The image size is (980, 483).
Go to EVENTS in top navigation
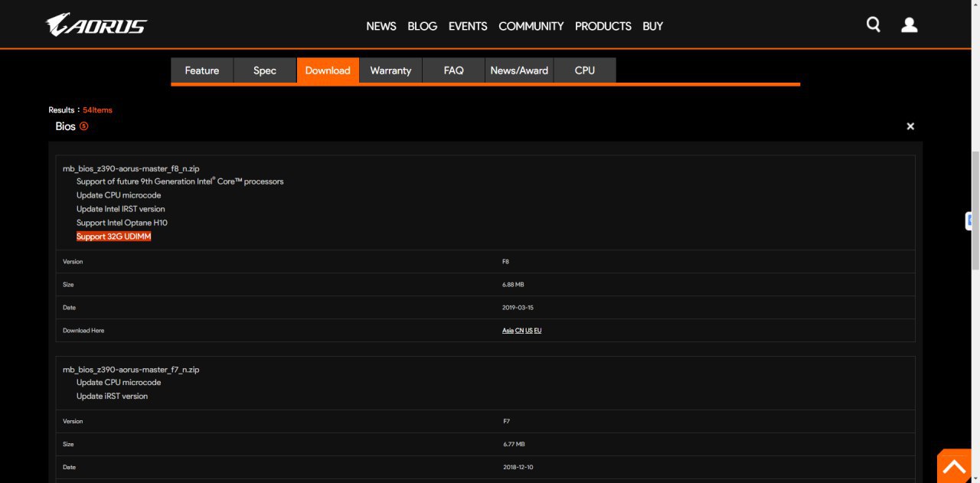(x=468, y=26)
